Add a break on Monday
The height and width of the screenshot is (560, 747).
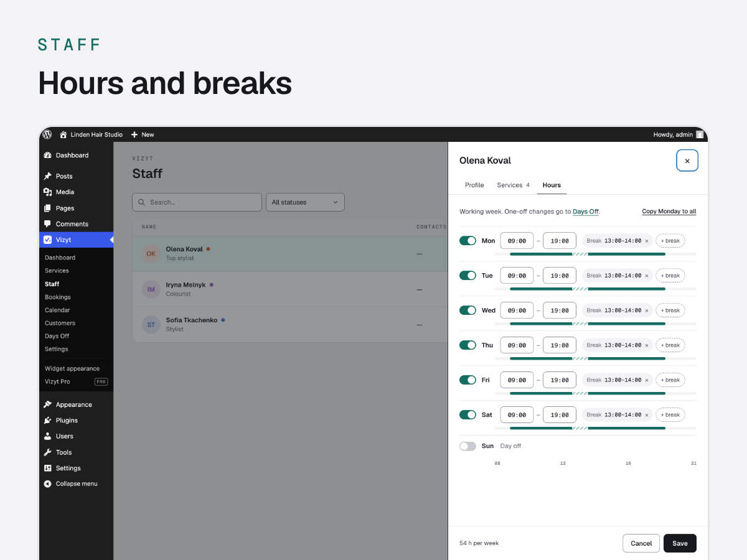click(x=670, y=241)
